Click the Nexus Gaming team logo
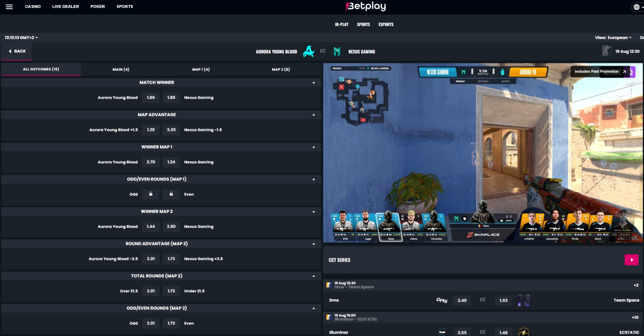Image resolution: width=644 pixels, height=336 pixels. (337, 51)
